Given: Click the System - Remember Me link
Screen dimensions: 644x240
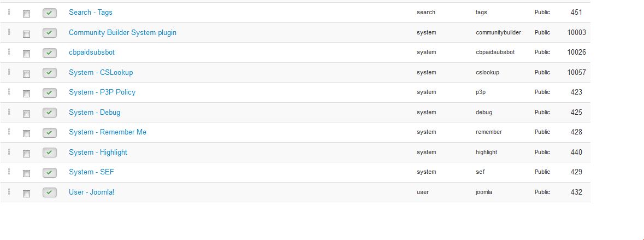Looking at the screenshot, I should tap(107, 132).
